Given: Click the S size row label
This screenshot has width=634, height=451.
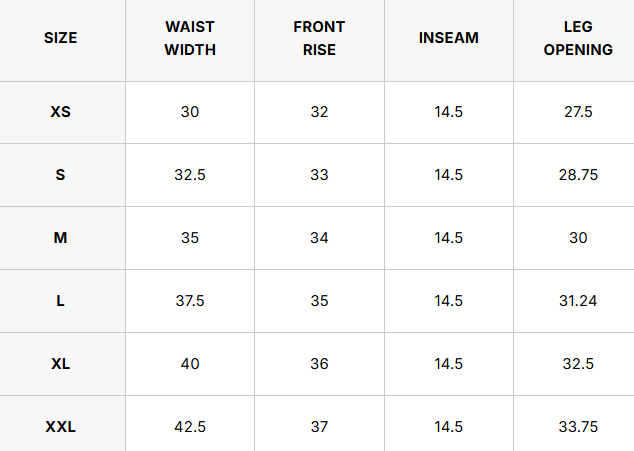Looking at the screenshot, I should 61,175.
